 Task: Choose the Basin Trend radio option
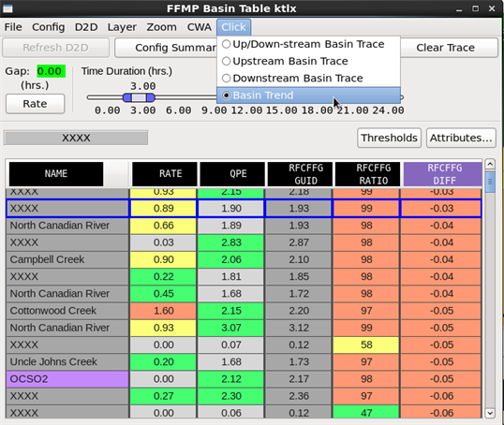coord(308,95)
